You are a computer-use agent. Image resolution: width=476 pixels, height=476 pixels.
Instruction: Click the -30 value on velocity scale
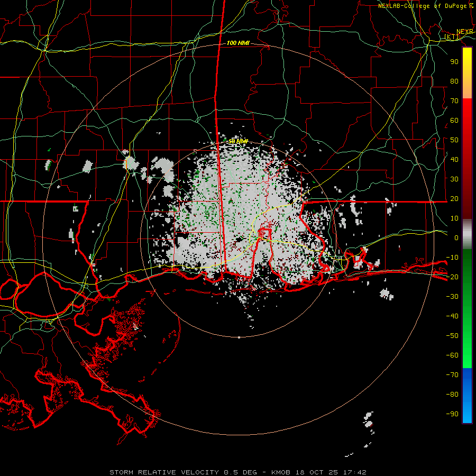coord(452,297)
